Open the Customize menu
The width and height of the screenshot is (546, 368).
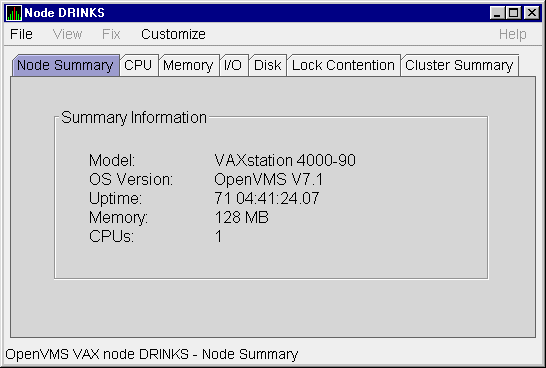[173, 34]
